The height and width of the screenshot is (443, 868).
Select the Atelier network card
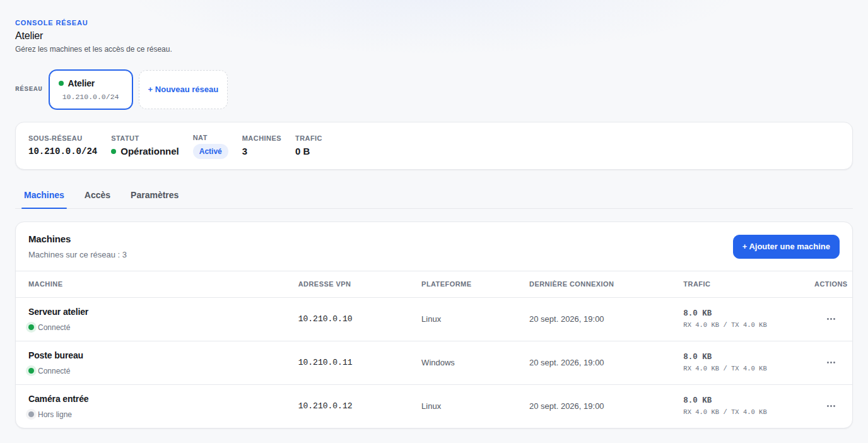coord(91,90)
